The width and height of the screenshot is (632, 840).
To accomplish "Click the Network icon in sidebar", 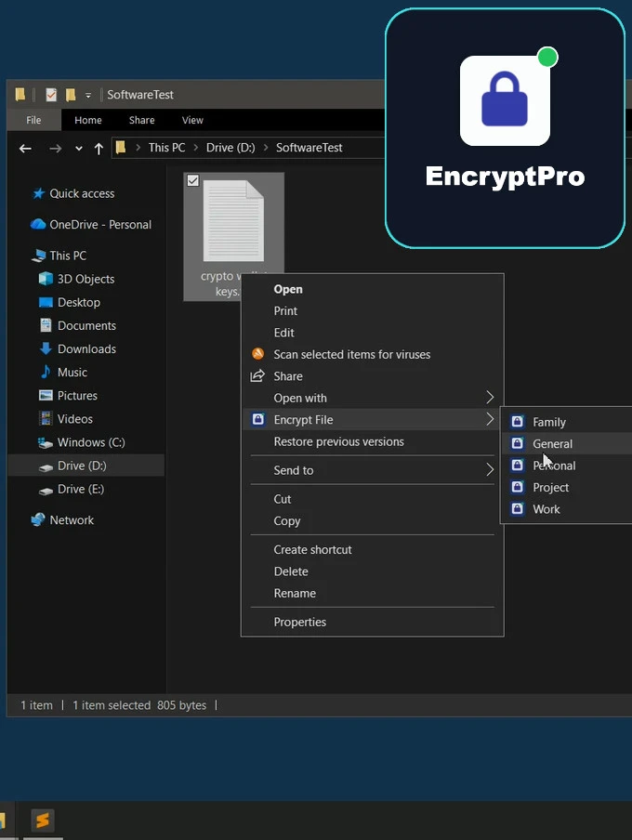I will 38,519.
